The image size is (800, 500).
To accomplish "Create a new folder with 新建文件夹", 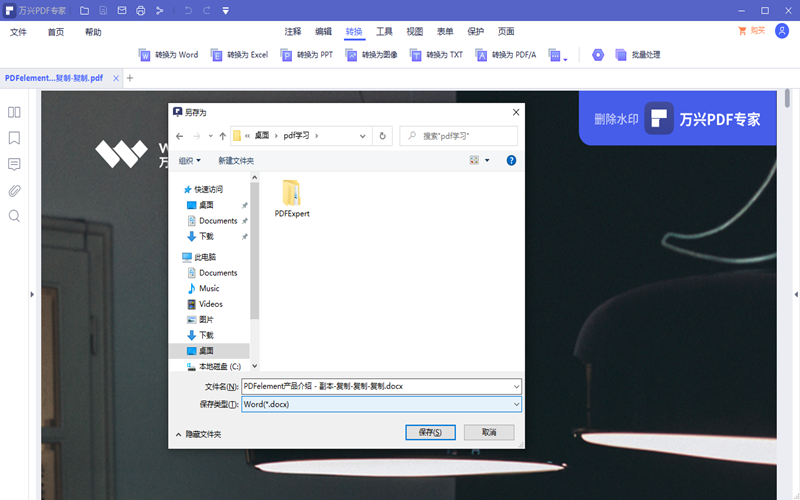I will [x=236, y=161].
